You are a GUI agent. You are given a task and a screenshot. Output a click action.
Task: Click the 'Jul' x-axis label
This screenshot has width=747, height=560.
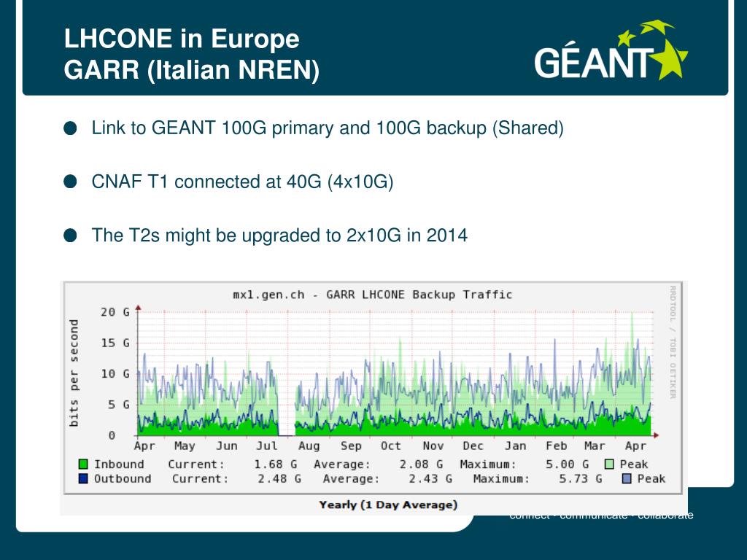click(267, 446)
